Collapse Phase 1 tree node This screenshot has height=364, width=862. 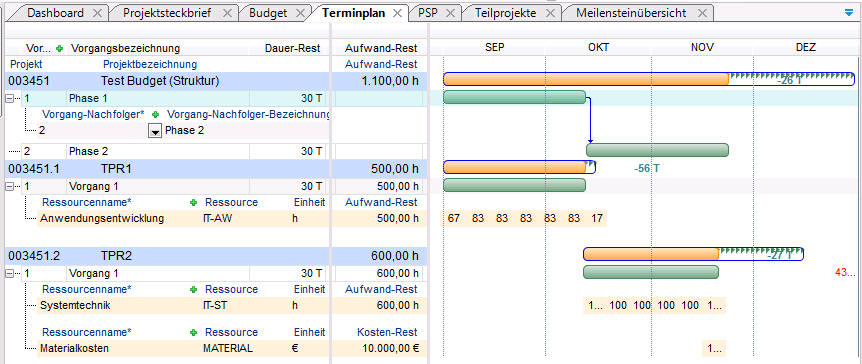[9, 99]
